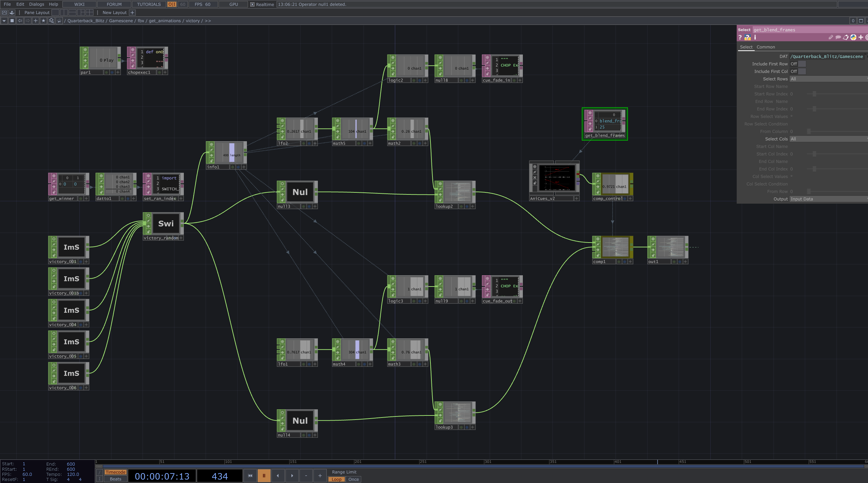Open operator help with the question mark icon
This screenshot has height=483, width=868.
(740, 38)
